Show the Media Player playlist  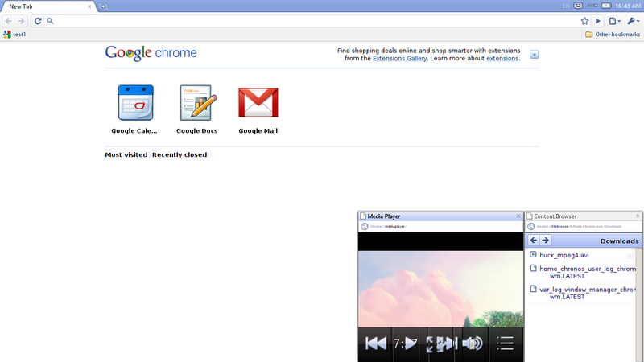pyautogui.click(x=506, y=343)
